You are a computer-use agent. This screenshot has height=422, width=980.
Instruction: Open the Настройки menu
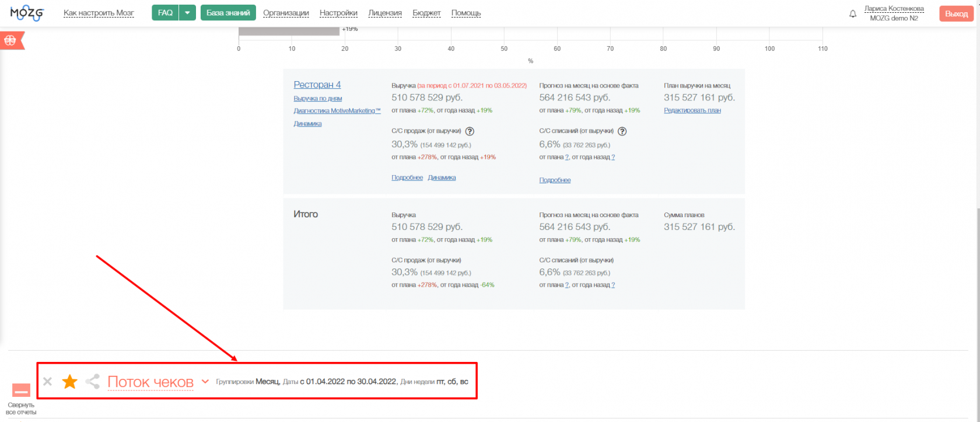point(338,13)
